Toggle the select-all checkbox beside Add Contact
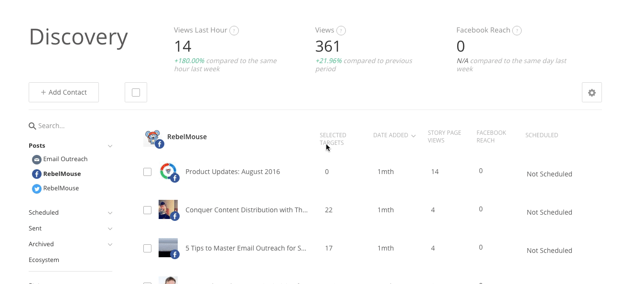This screenshot has width=644, height=284. click(x=136, y=93)
